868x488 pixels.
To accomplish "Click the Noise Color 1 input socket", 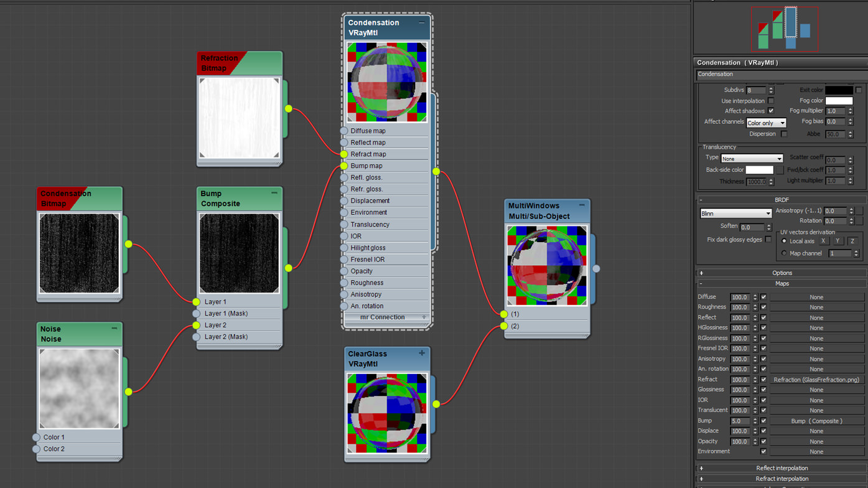I will pos(37,438).
